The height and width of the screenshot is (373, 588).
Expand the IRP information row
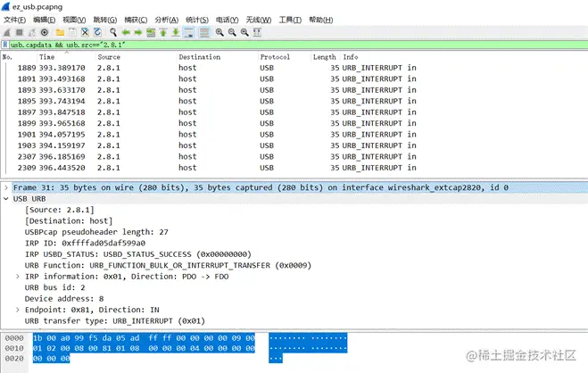18,277
